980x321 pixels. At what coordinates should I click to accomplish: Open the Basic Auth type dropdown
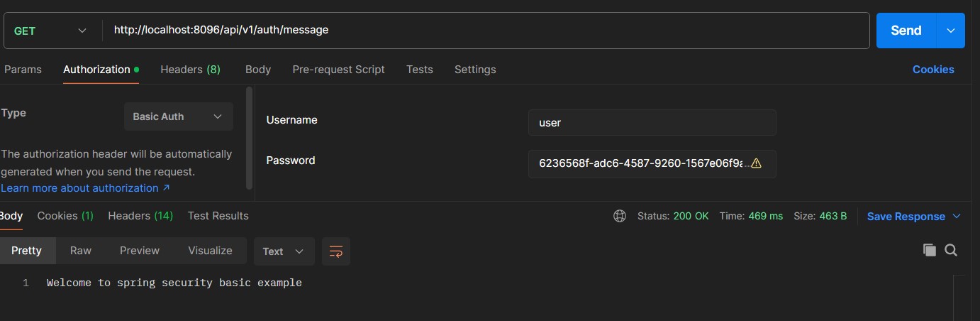coord(178,116)
